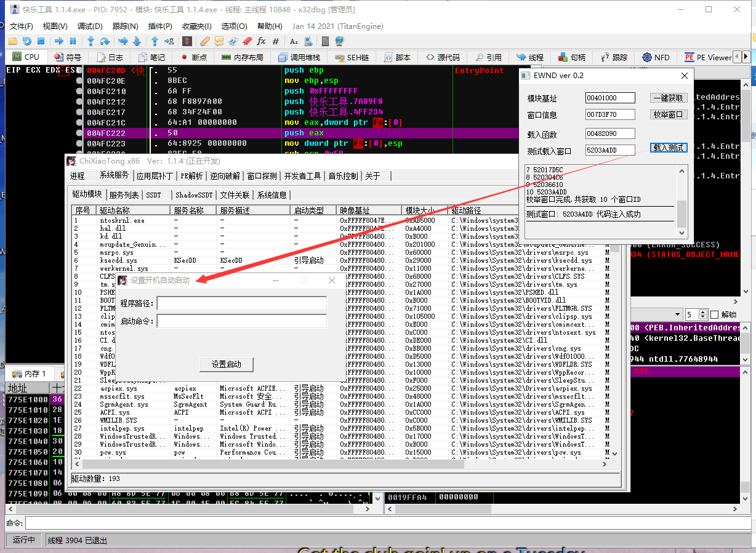Screen dimensions: 756x553
Task: Open file via x32dbg folder icon
Action: (13, 41)
